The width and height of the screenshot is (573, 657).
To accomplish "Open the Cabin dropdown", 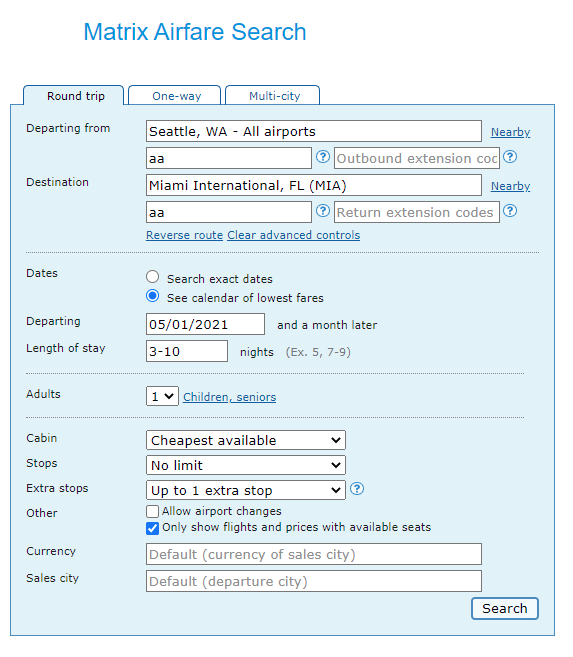I will [246, 440].
